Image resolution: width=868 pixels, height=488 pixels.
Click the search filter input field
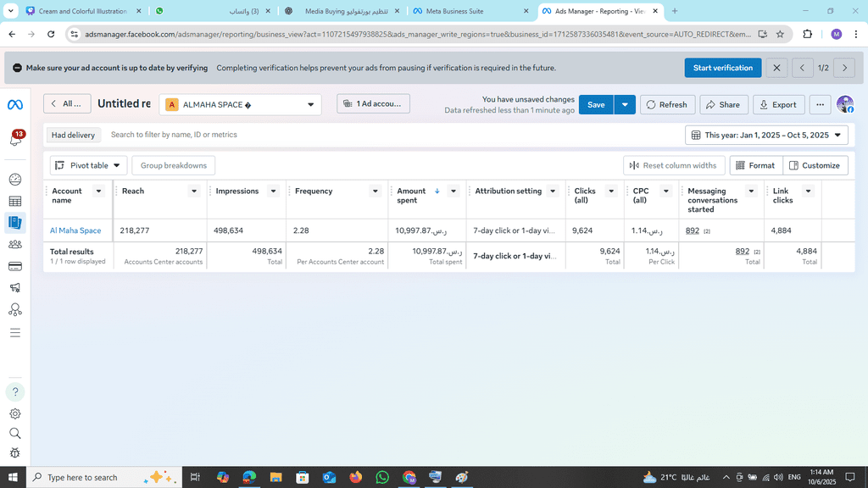(339, 135)
